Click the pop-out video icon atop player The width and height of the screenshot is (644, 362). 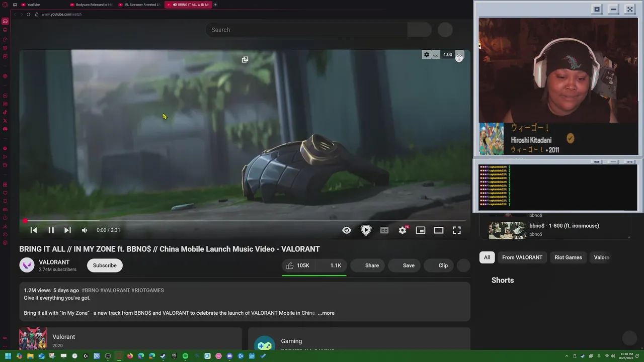pyautogui.click(x=245, y=59)
